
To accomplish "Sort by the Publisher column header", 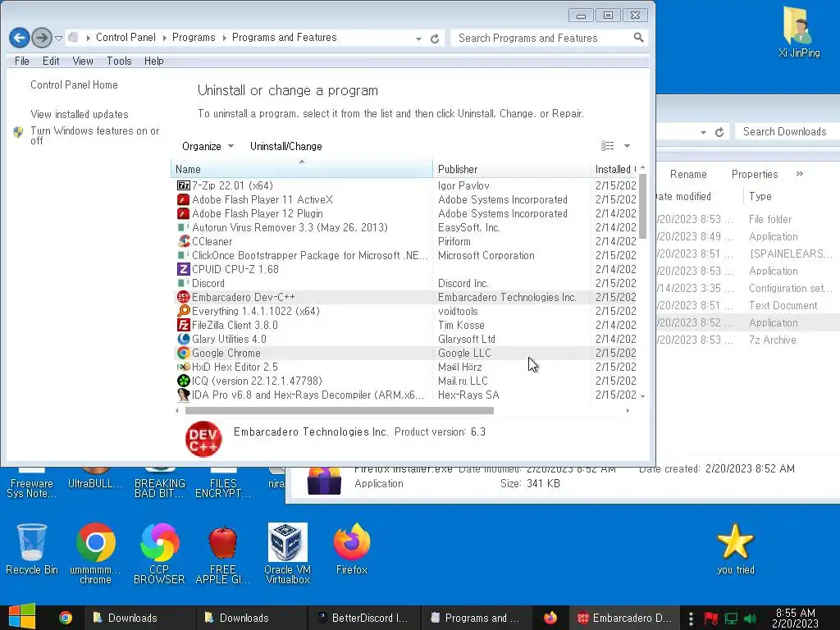I will click(511, 169).
